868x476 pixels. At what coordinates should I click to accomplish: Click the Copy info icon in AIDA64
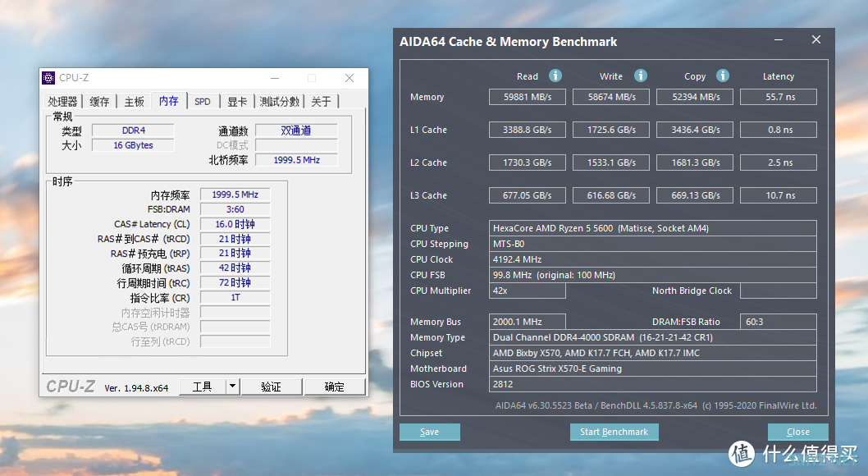(723, 76)
